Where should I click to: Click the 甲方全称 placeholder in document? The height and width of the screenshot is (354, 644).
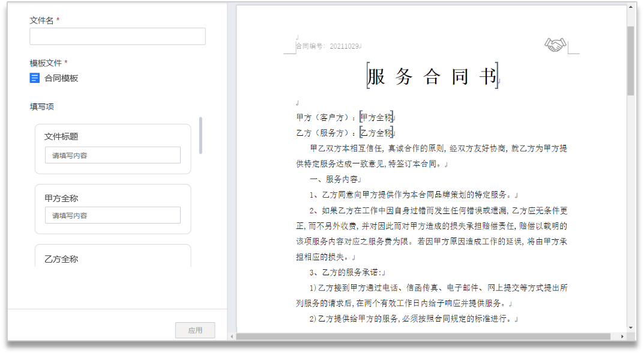tap(376, 118)
